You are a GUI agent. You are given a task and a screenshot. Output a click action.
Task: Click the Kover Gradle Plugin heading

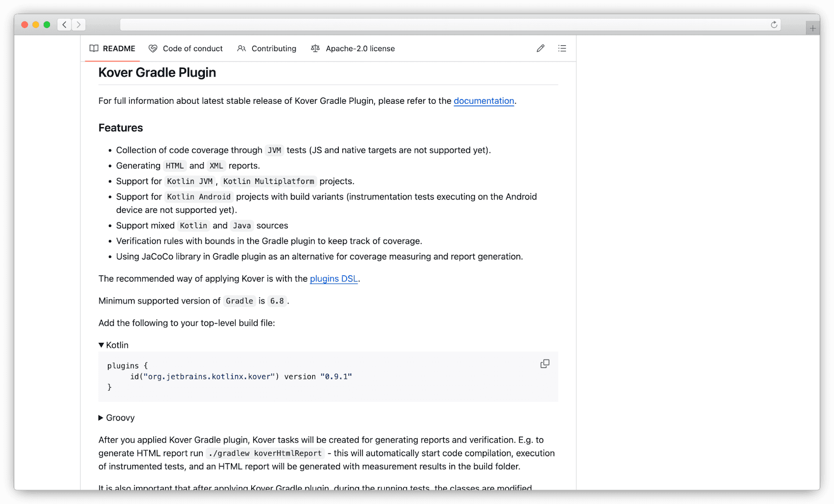tap(157, 72)
